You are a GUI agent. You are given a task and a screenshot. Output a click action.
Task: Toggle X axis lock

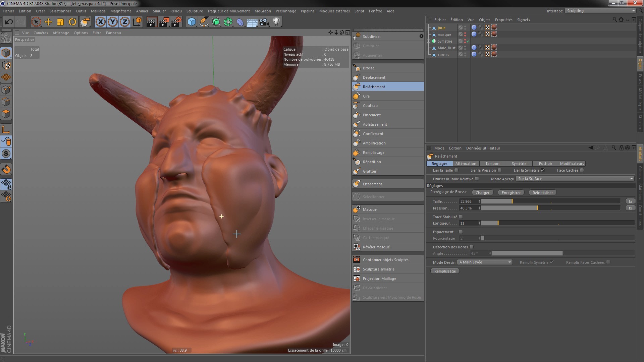coord(101,22)
